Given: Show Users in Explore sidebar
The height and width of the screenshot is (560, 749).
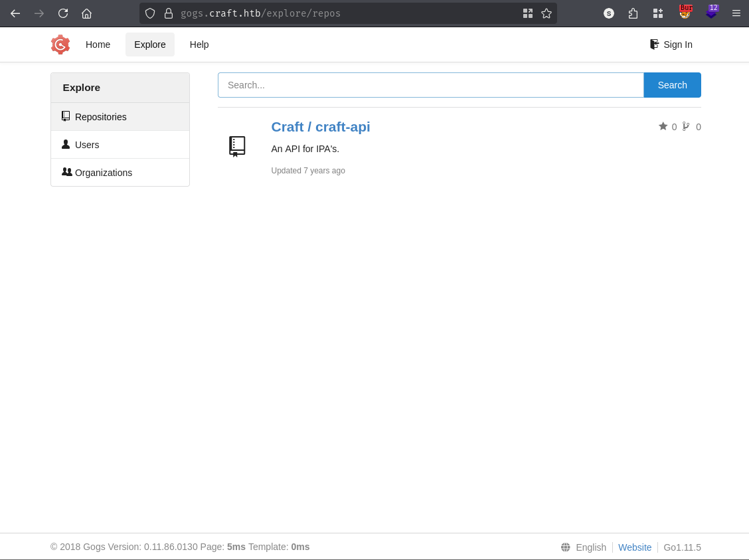Looking at the screenshot, I should pyautogui.click(x=87, y=145).
